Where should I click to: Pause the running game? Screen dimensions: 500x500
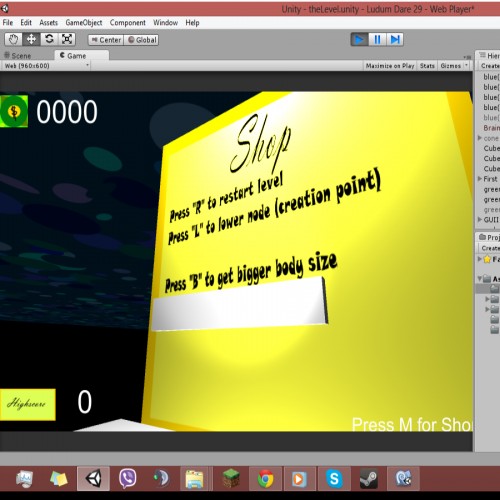tap(377, 40)
